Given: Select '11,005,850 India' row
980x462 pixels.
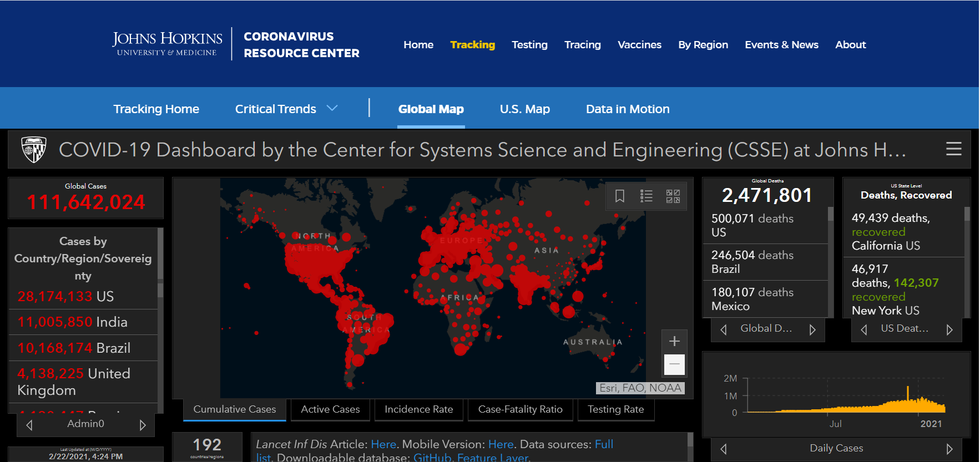Looking at the screenshot, I should point(83,322).
